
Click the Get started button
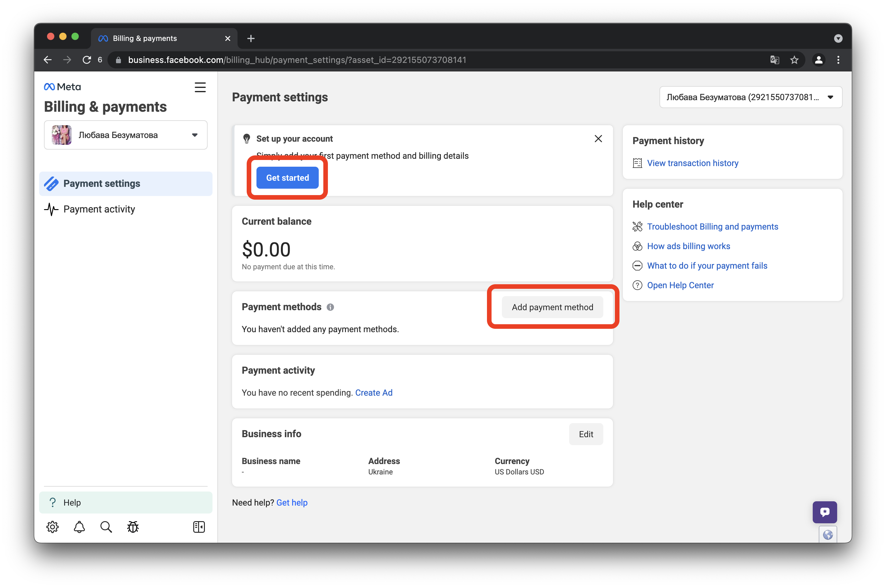pos(287,178)
